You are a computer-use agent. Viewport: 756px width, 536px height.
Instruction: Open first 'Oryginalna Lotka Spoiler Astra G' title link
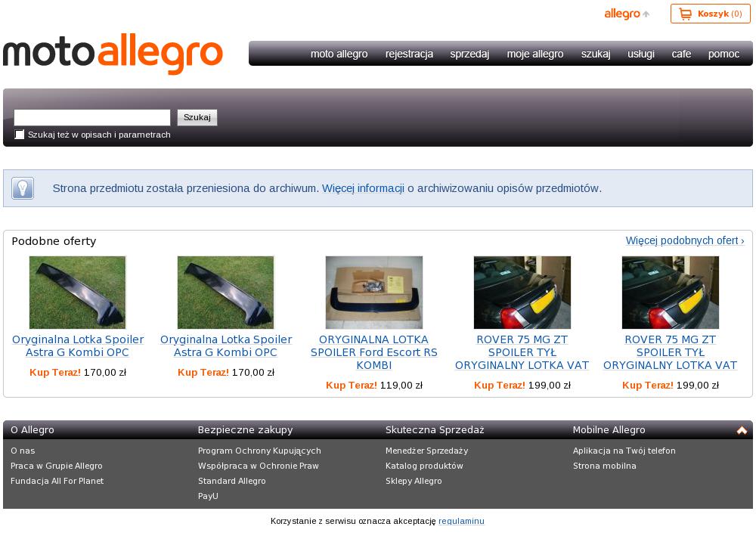point(78,346)
